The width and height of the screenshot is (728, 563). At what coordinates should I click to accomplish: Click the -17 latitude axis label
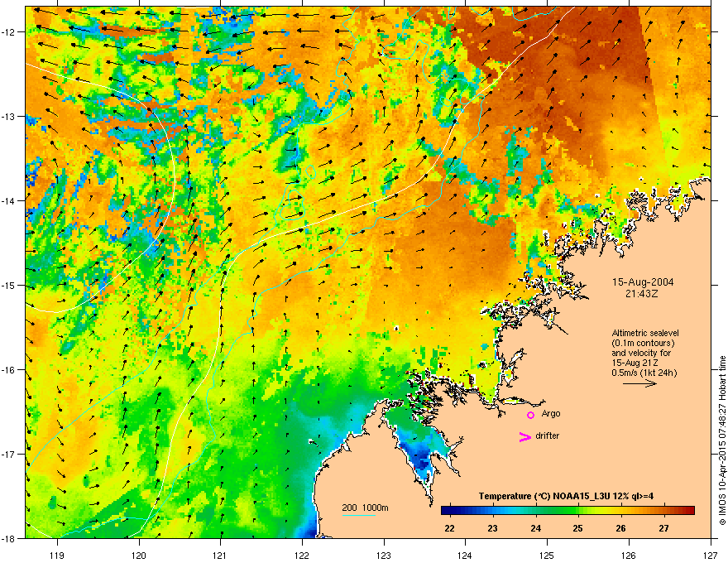[x=8, y=454]
